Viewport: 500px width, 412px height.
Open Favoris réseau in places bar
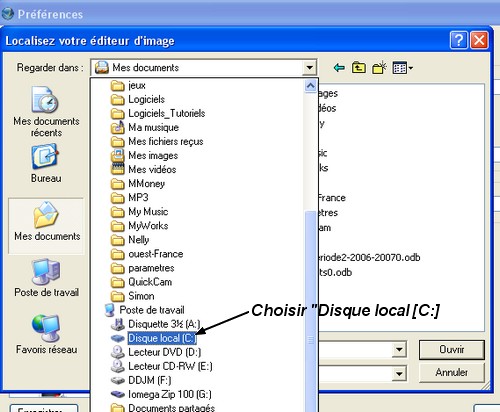(46, 334)
